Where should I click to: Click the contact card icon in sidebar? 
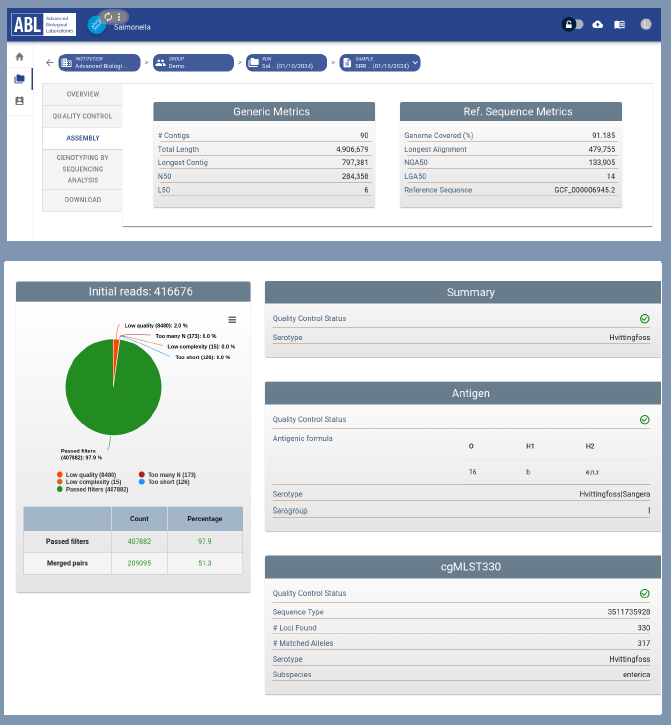(x=19, y=101)
